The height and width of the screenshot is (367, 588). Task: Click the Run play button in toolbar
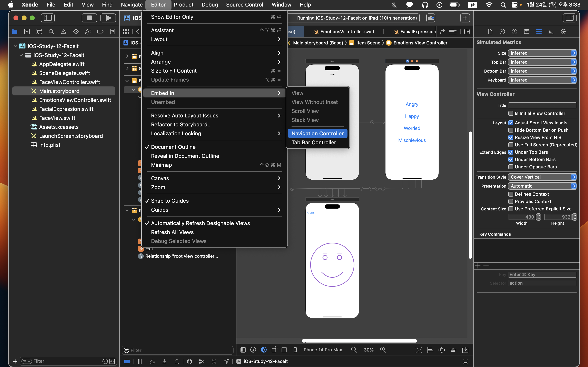[x=108, y=18]
